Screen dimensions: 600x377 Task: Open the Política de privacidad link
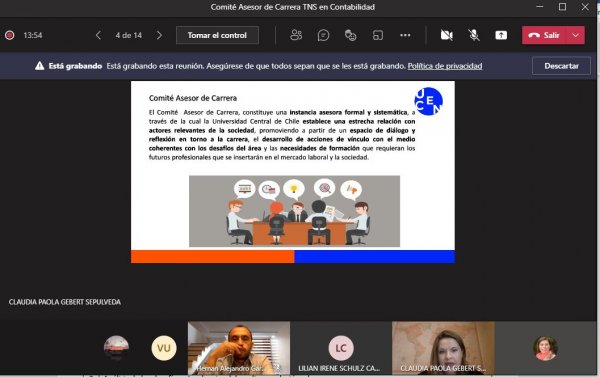click(445, 66)
